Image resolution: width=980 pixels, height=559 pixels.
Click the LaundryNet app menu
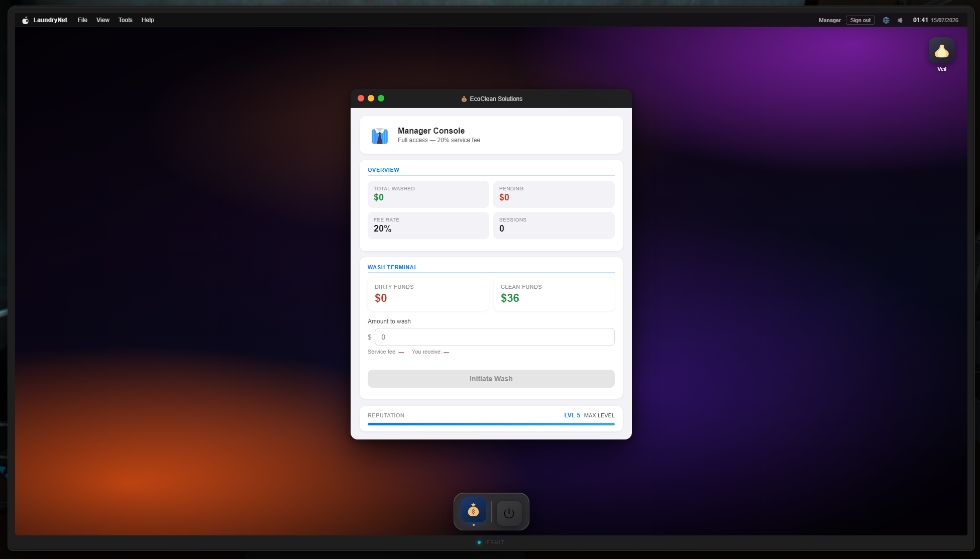[x=50, y=20]
